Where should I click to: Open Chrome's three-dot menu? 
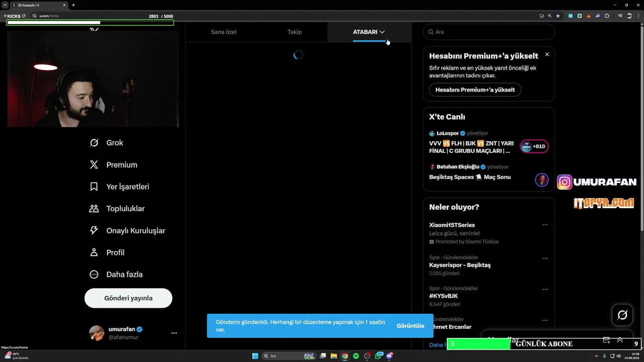(637, 16)
